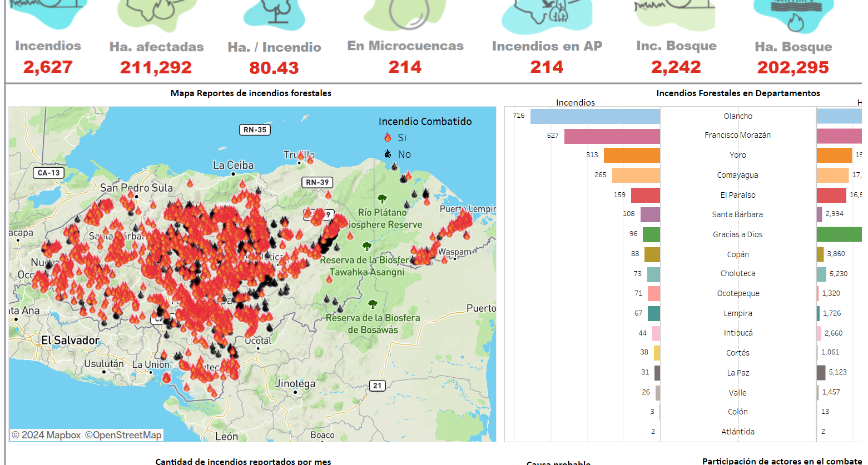This screenshot has width=868, height=465.
Task: Click 'Cantidad de incendios reportados por mes' title
Action: 243,461
